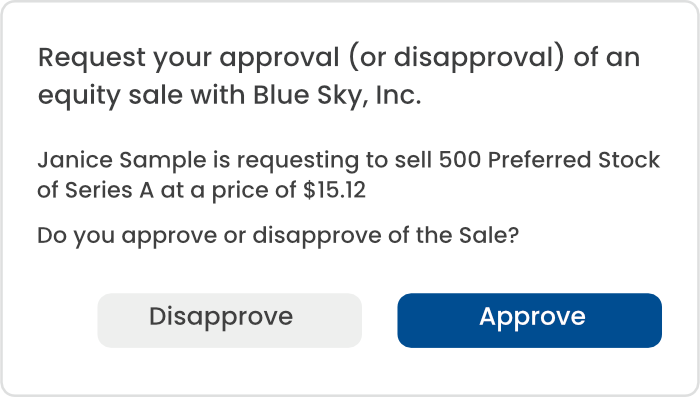Click the blue Approve button
Screen dimensions: 700x397
click(529, 320)
